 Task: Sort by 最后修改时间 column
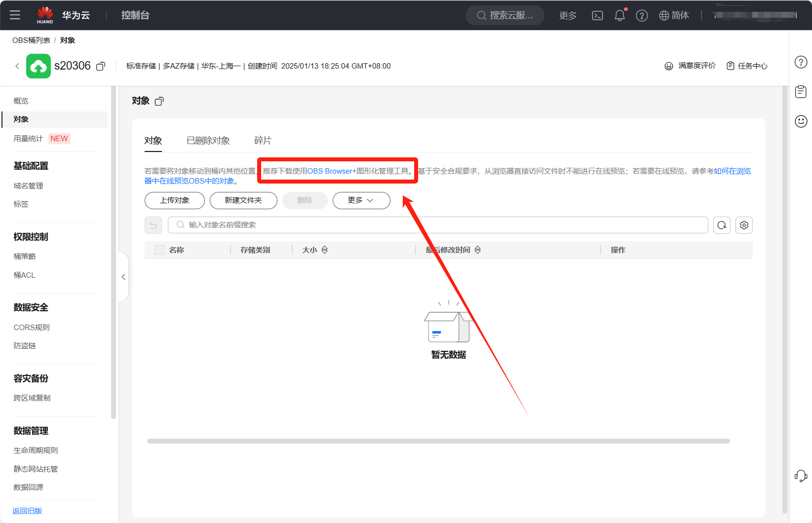pos(477,250)
